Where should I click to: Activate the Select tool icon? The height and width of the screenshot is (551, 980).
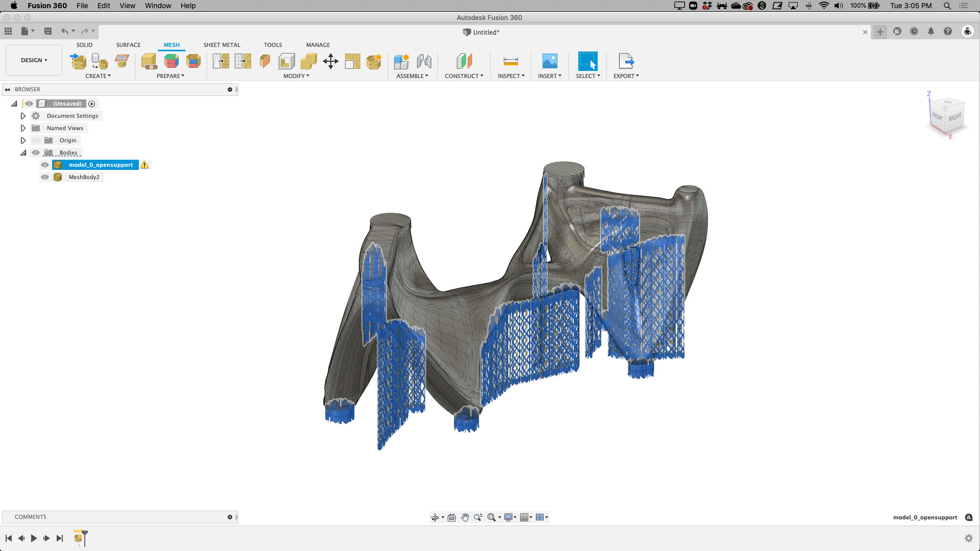[587, 61]
